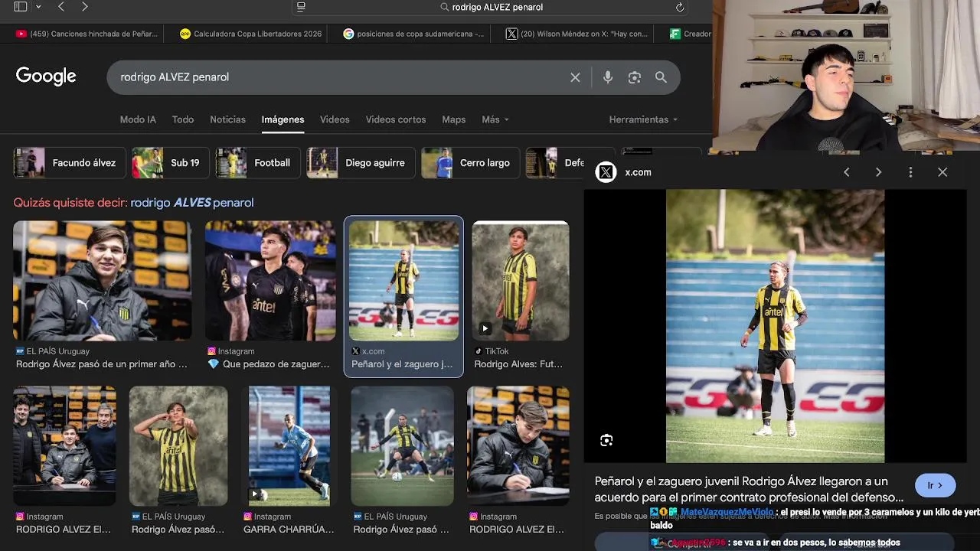Viewport: 980px width, 551px height.
Task: Open sidebar dropdown chevron next to sidebar icon
Action: (38, 7)
